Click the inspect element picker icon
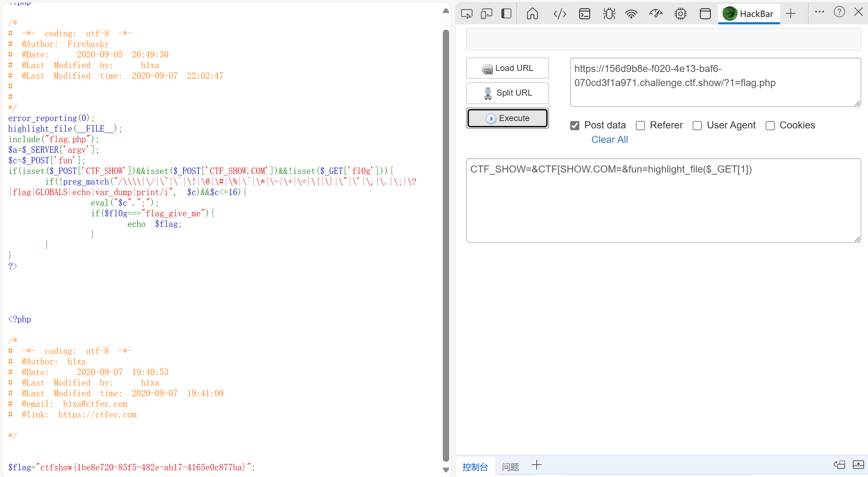 466,14
